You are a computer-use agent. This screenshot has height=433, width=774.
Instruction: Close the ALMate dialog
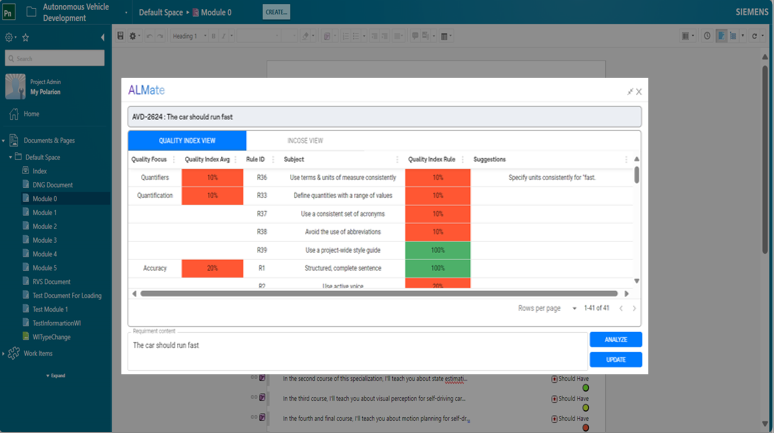click(x=639, y=92)
